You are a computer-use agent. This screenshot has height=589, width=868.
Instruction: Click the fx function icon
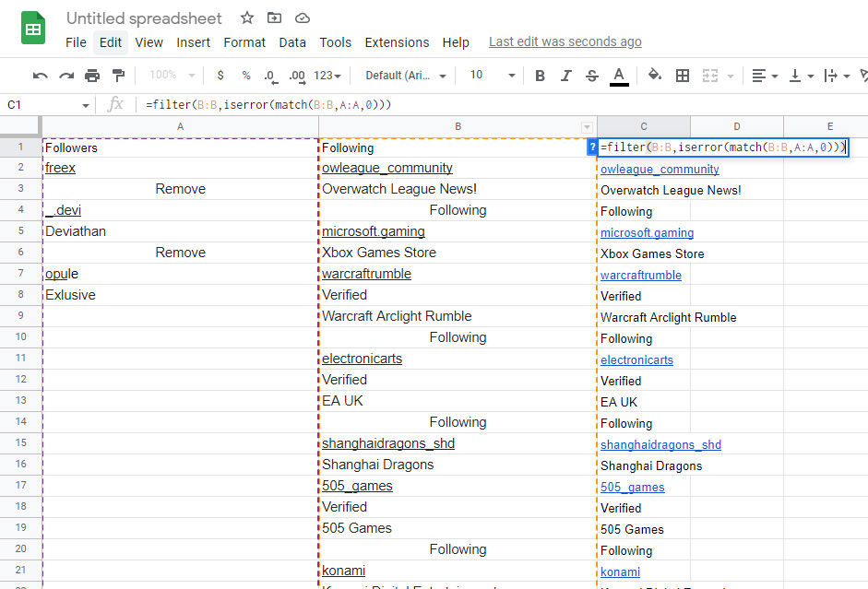115,104
